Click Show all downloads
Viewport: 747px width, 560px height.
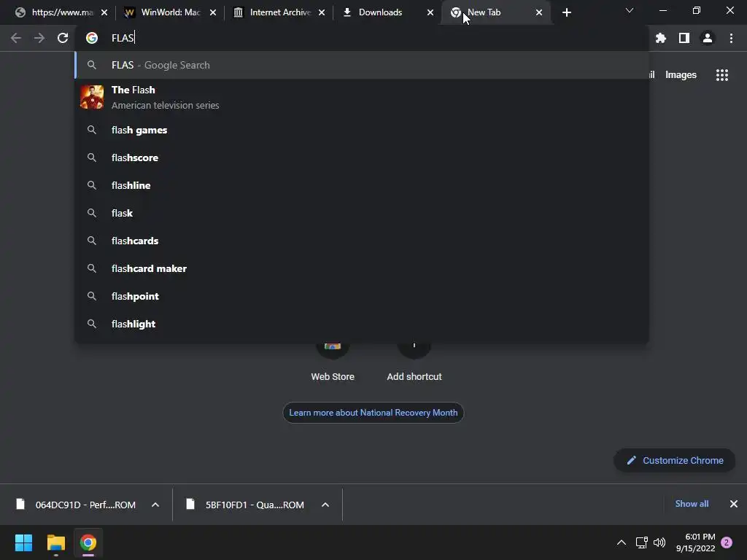[x=692, y=504]
